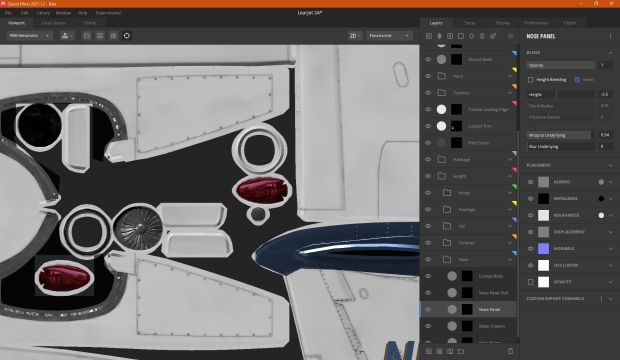Click the striped layer toolbar icon
The height and width of the screenshot is (360, 620).
482,36
